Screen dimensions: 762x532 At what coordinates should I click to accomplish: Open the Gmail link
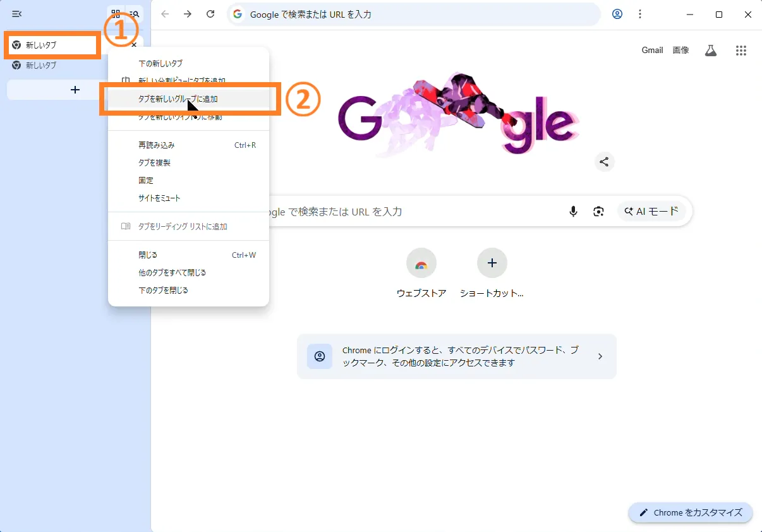[652, 51]
